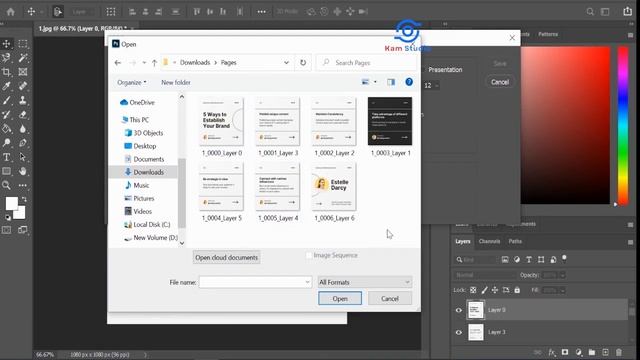Click the foreground color swatch
The height and width of the screenshot is (360, 640).
(x=11, y=203)
